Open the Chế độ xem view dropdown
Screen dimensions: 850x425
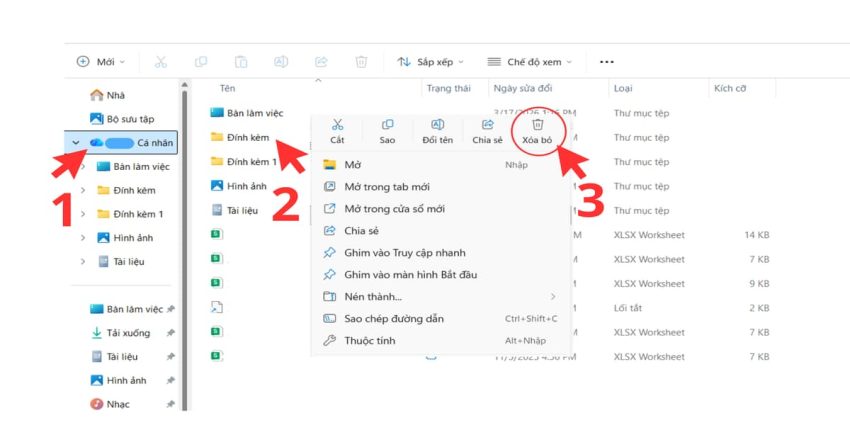[530, 62]
